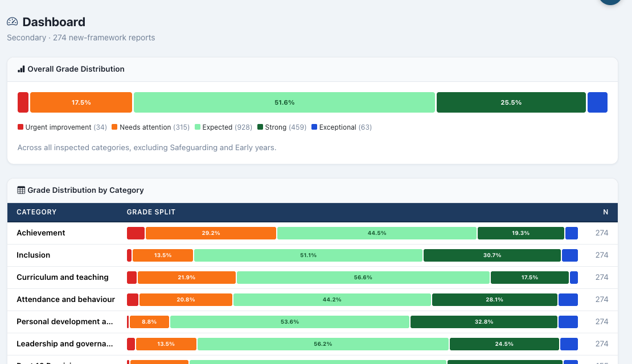Open the Inclusion category row
The height and width of the screenshot is (364, 632).
(x=313, y=255)
